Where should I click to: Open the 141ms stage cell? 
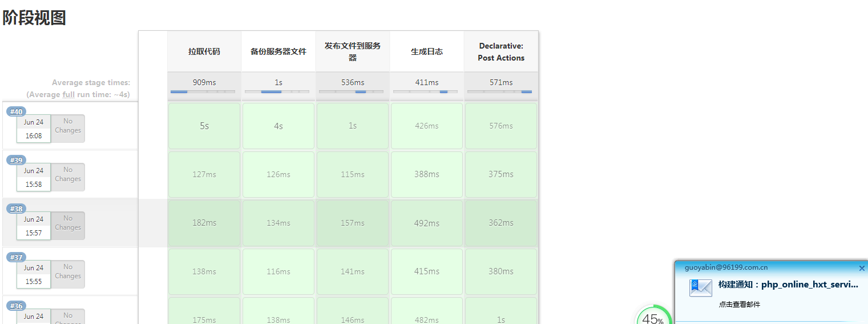(x=353, y=271)
